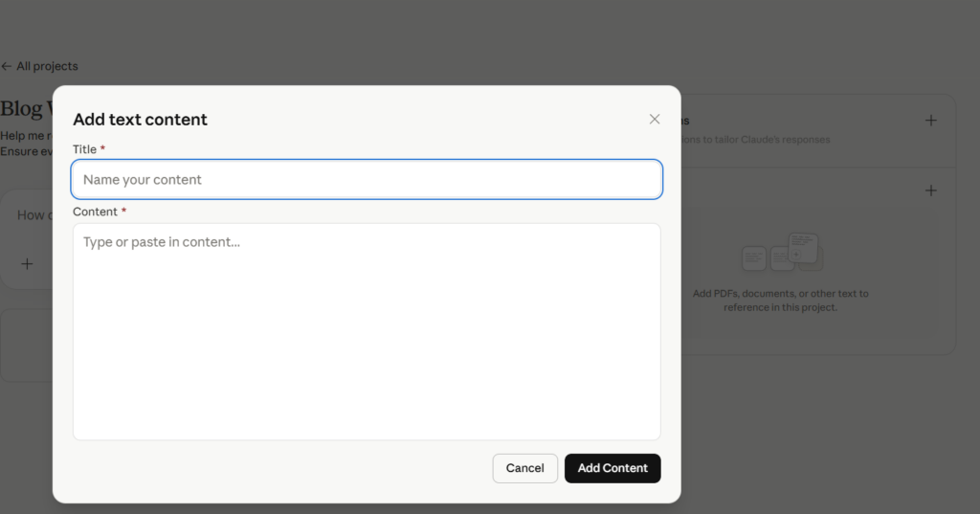
Task: Focus the Title field 'Name your content'
Action: 367,180
